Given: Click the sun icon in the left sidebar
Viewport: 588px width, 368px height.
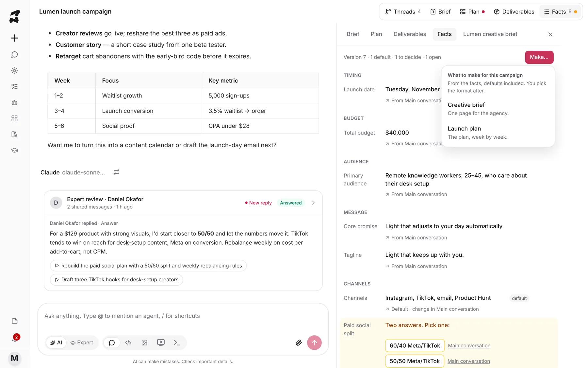Looking at the screenshot, I should pyautogui.click(x=14, y=70).
